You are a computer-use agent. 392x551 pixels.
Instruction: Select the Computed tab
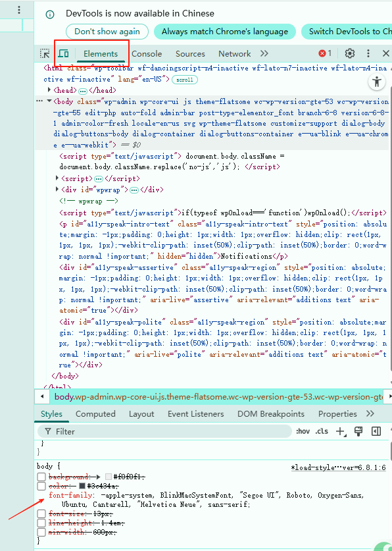click(x=95, y=414)
